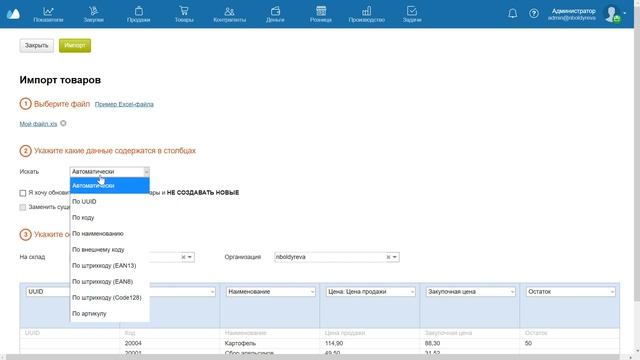
Task: Open the Мой файл.xls link
Action: (38, 124)
